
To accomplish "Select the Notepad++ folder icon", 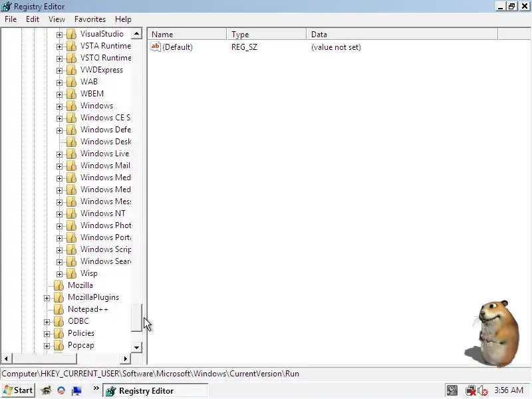I will [59, 309].
